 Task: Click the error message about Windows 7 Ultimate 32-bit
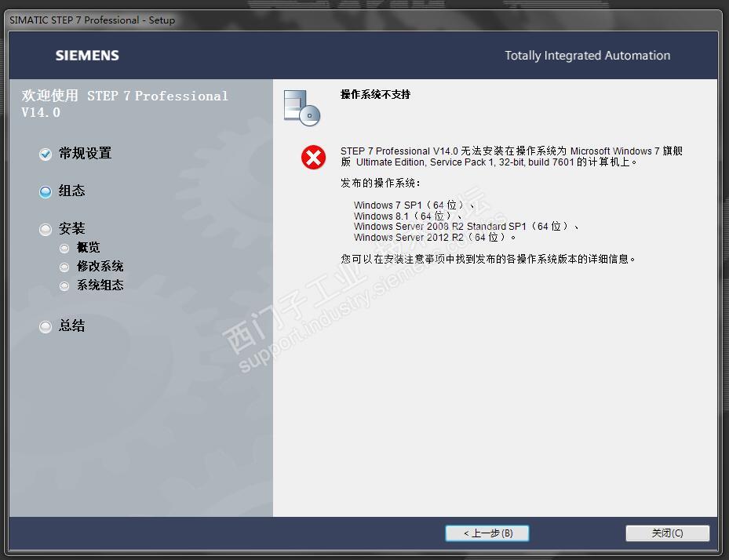[x=512, y=157]
